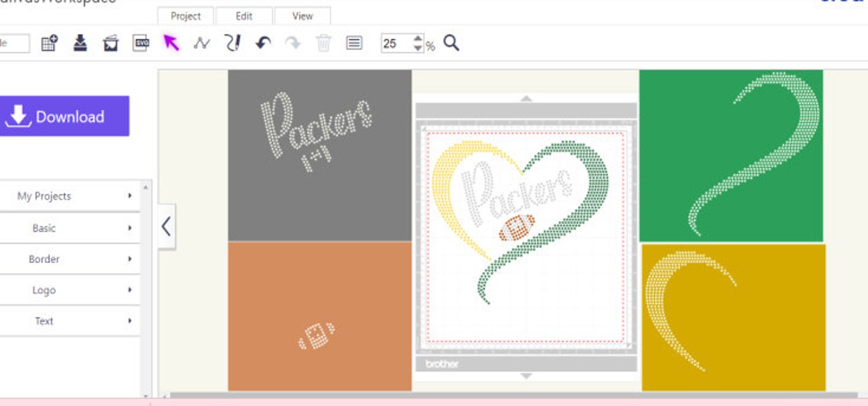Activate the purple Select arrow tool
868x406 pixels.
point(171,43)
